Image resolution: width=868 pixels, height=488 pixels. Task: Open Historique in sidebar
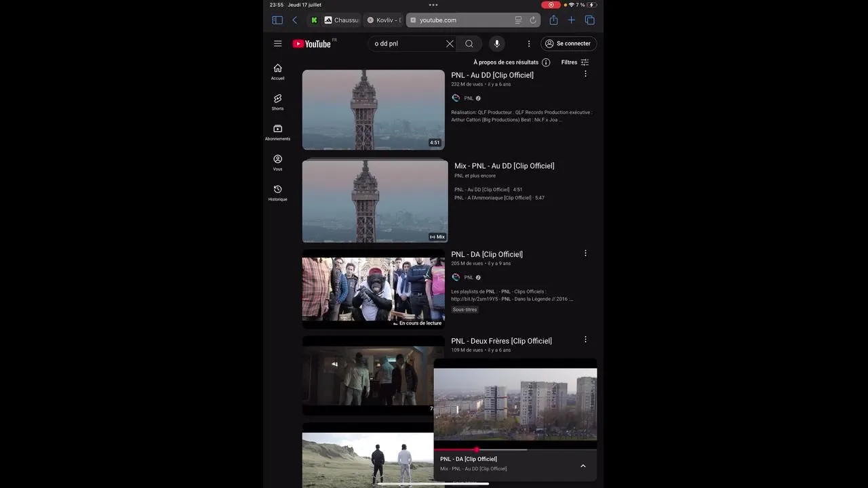pyautogui.click(x=277, y=193)
